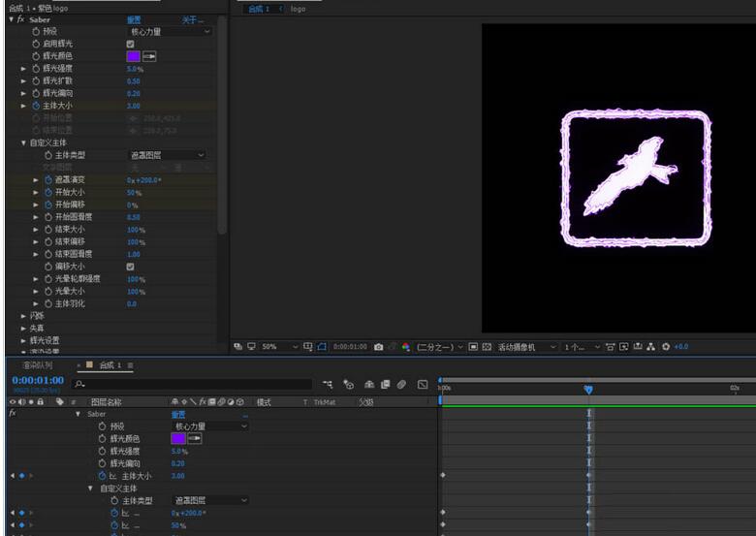This screenshot has height=536, width=756.
Task: Click the timeline search magnifier icon
Action: (78, 385)
